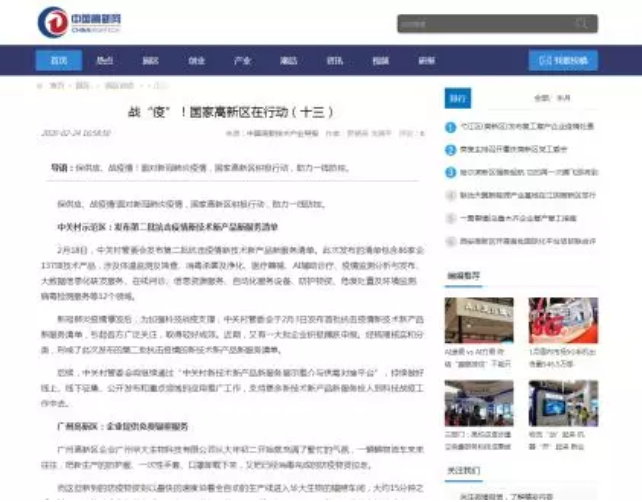The image size is (642, 502).
Task: Click the number 6 ranking badge
Action: [451, 240]
